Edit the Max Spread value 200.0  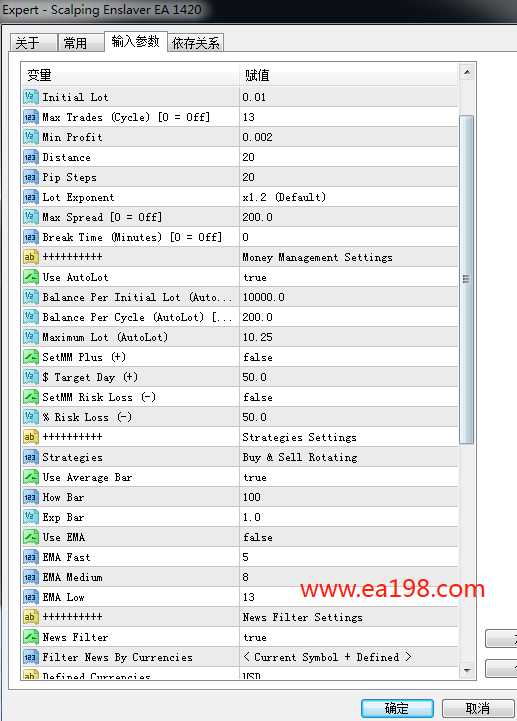pyautogui.click(x=349, y=217)
